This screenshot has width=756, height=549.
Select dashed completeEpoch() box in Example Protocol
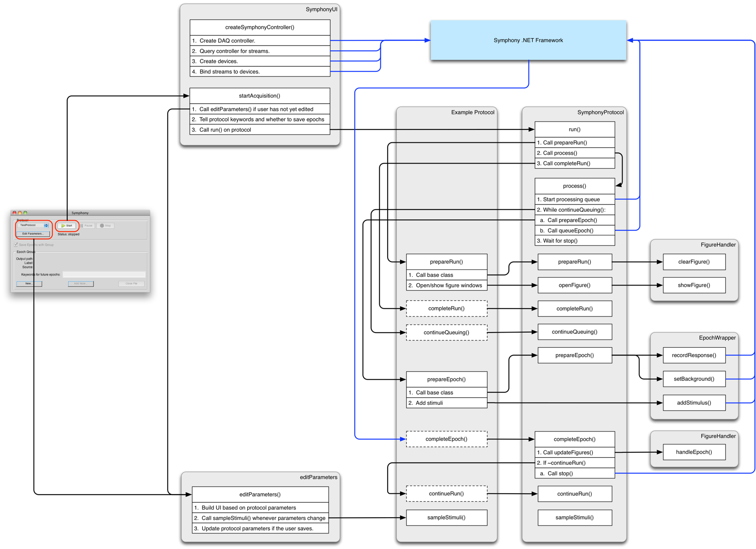(x=447, y=439)
